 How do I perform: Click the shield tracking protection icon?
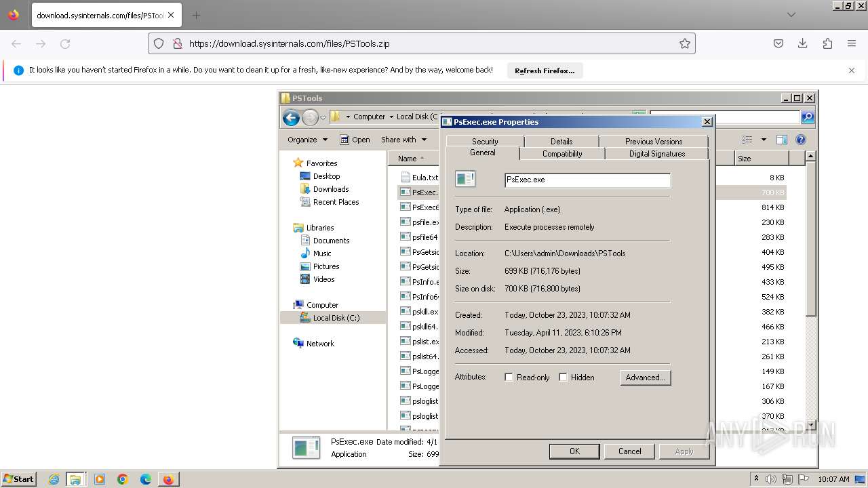tap(159, 43)
